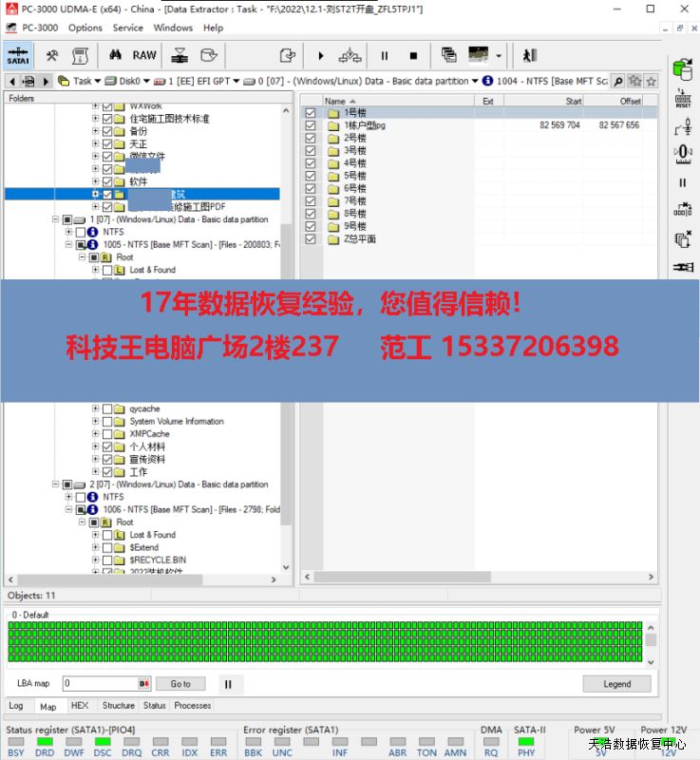Switch to the HEX tab
Screen dimensions: 700x760
(x=80, y=706)
